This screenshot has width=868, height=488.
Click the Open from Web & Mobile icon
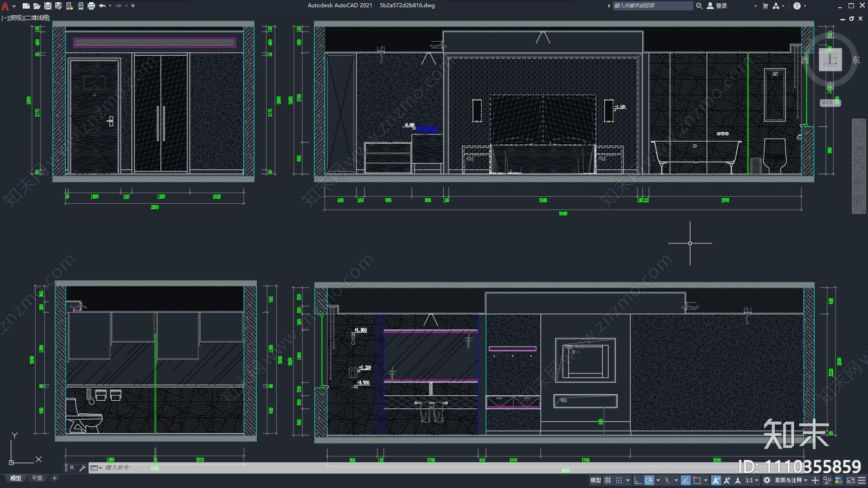pos(69,6)
